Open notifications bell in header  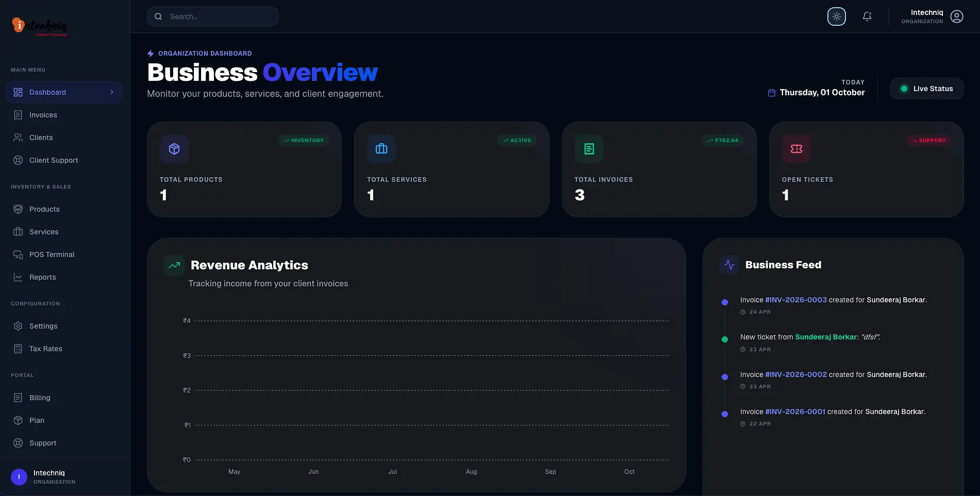(867, 16)
